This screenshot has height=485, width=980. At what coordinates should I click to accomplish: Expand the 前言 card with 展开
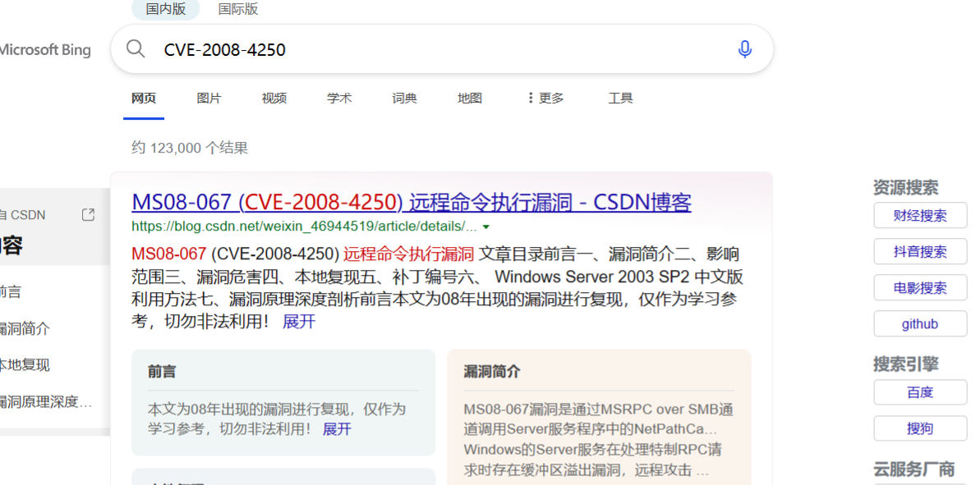[337, 429]
